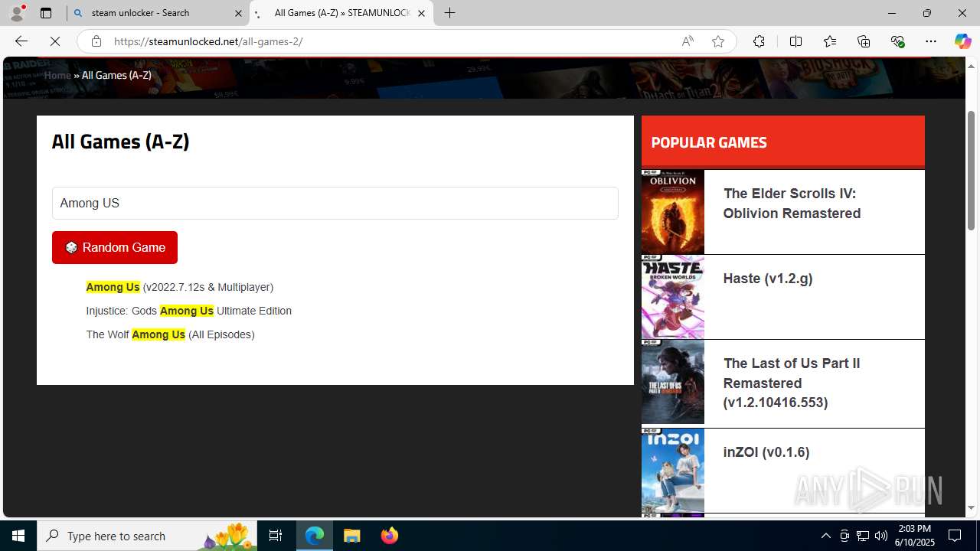Open Injustice: Gods Among Us Ultimate Edition

click(x=189, y=311)
